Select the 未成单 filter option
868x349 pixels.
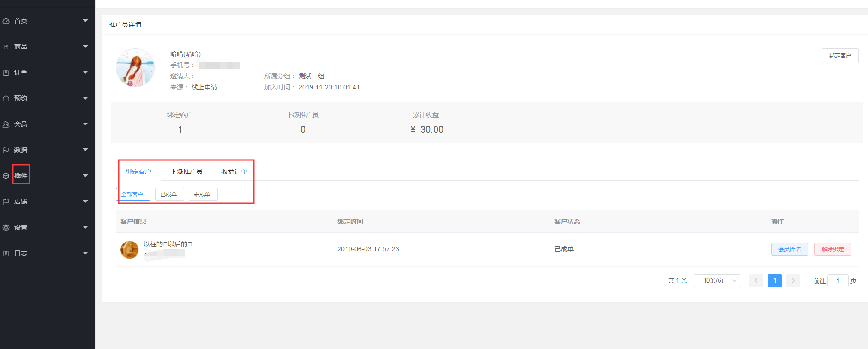click(x=203, y=195)
